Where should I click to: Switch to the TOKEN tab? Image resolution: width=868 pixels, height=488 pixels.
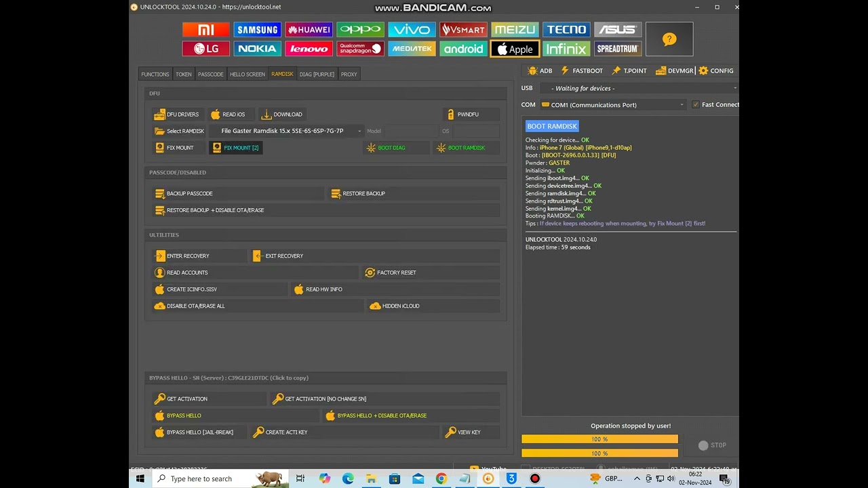coord(184,74)
